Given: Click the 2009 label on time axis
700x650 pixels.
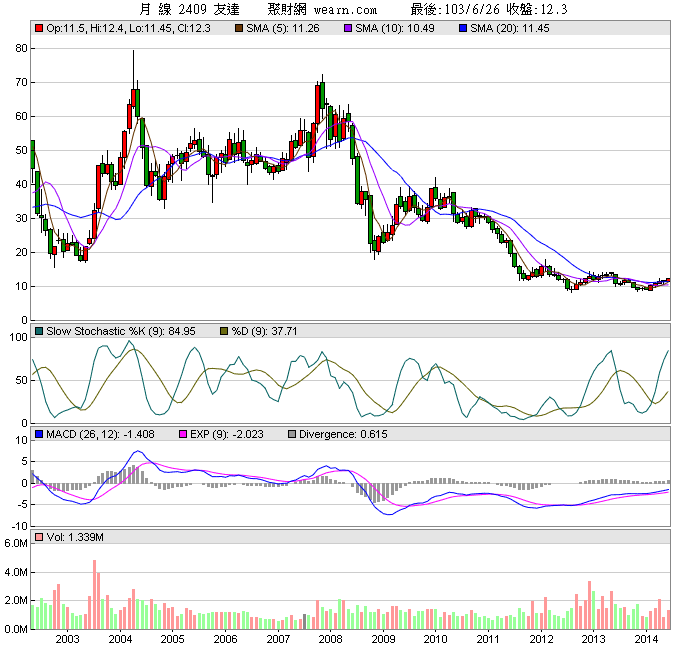Looking at the screenshot, I should click(383, 639).
